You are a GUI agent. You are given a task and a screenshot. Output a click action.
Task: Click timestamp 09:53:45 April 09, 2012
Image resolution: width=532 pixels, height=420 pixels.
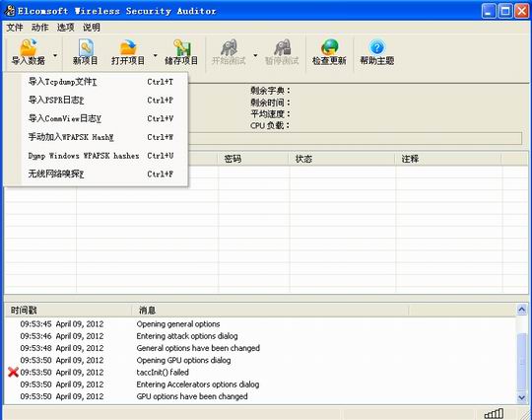62,324
